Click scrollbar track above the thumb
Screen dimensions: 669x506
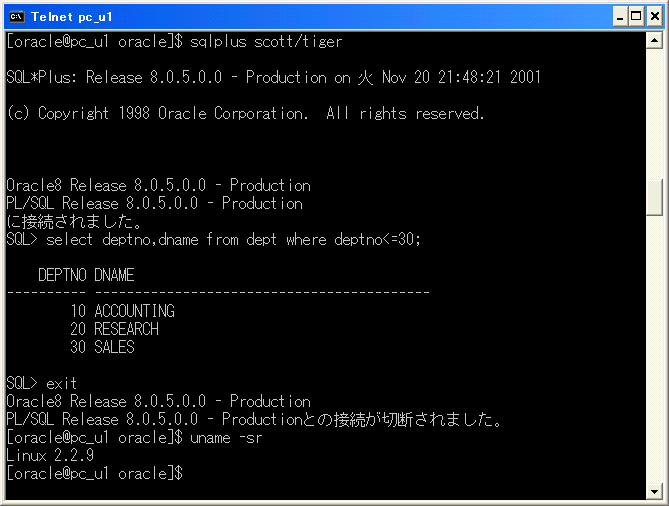654,114
